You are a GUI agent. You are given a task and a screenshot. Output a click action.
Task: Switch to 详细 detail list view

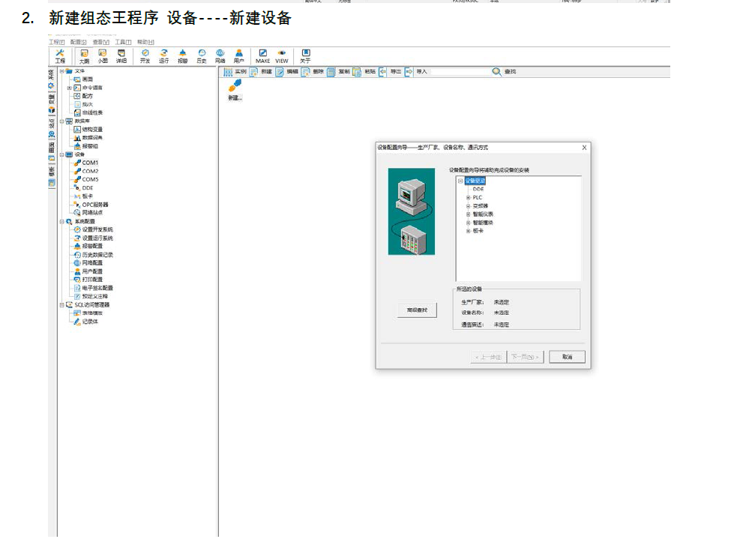(121, 56)
